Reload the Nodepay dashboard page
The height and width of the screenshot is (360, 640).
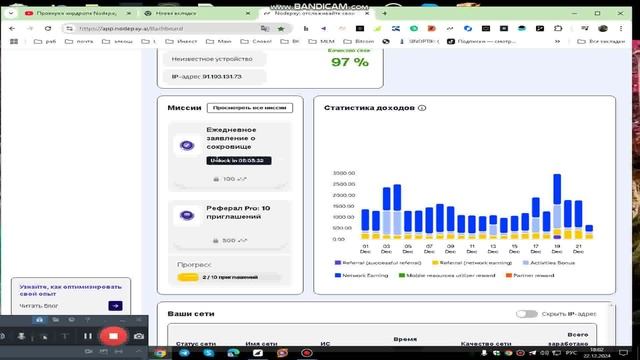pyautogui.click(x=48, y=29)
